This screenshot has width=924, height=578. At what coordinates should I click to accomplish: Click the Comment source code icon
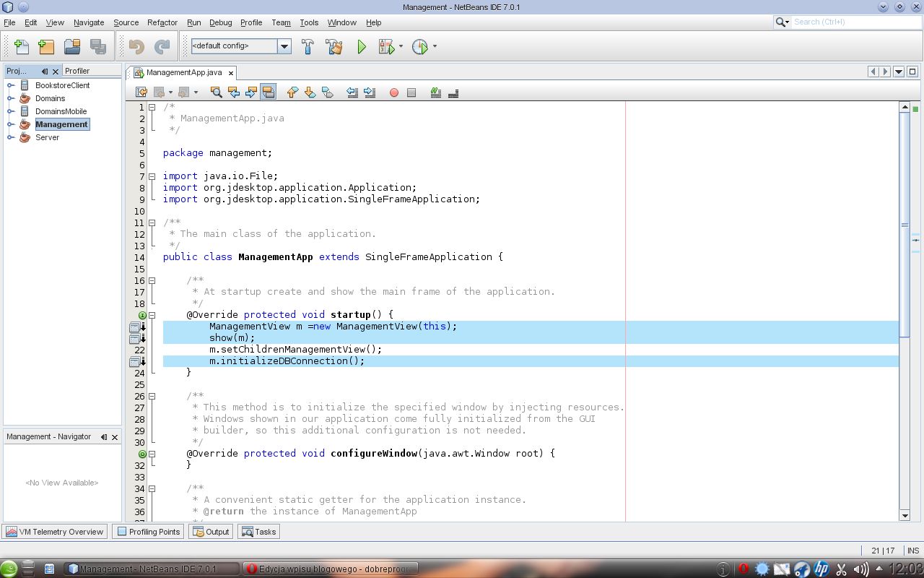[x=435, y=92]
